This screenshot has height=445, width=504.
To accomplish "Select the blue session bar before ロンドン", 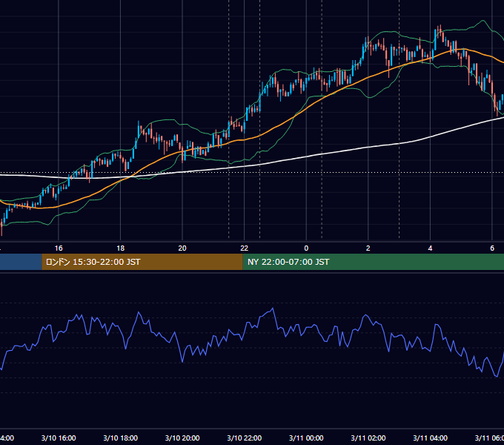I will pos(21,262).
